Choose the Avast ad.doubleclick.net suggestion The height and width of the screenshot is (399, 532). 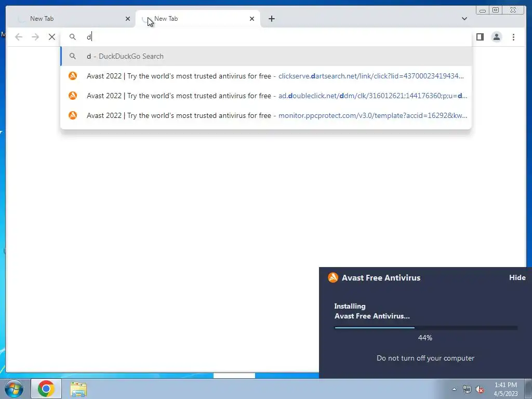coord(266,96)
